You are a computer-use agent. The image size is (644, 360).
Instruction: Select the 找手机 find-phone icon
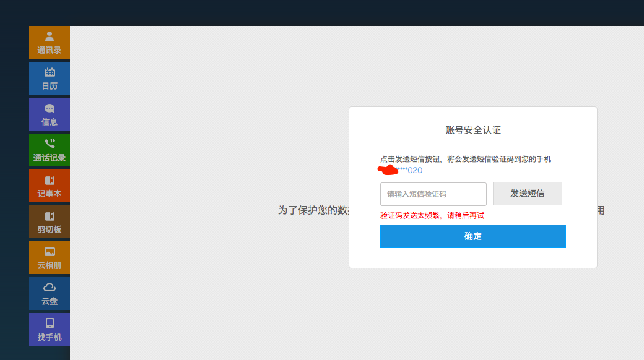click(x=50, y=322)
